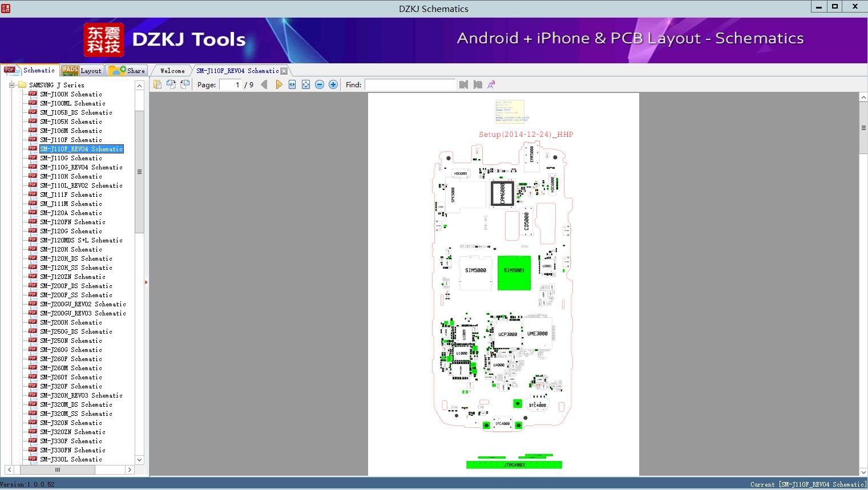Click the page number field
This screenshot has height=490, width=868.
231,84
